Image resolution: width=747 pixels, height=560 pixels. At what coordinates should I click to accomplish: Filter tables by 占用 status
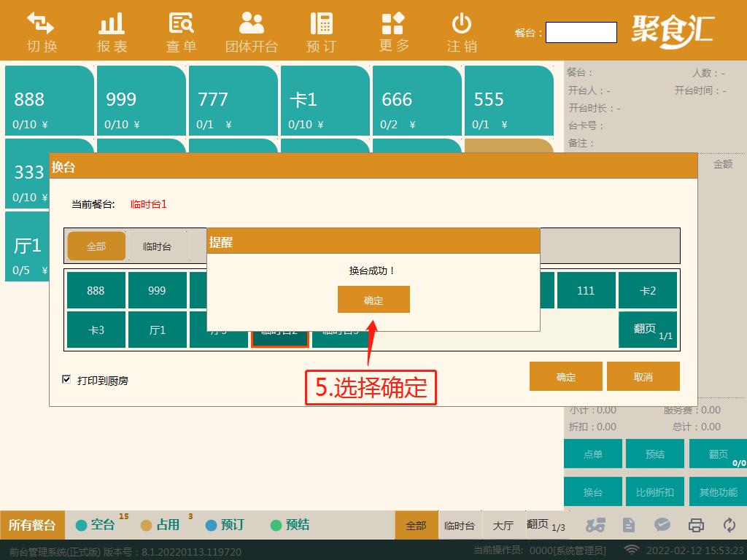pyautogui.click(x=160, y=525)
